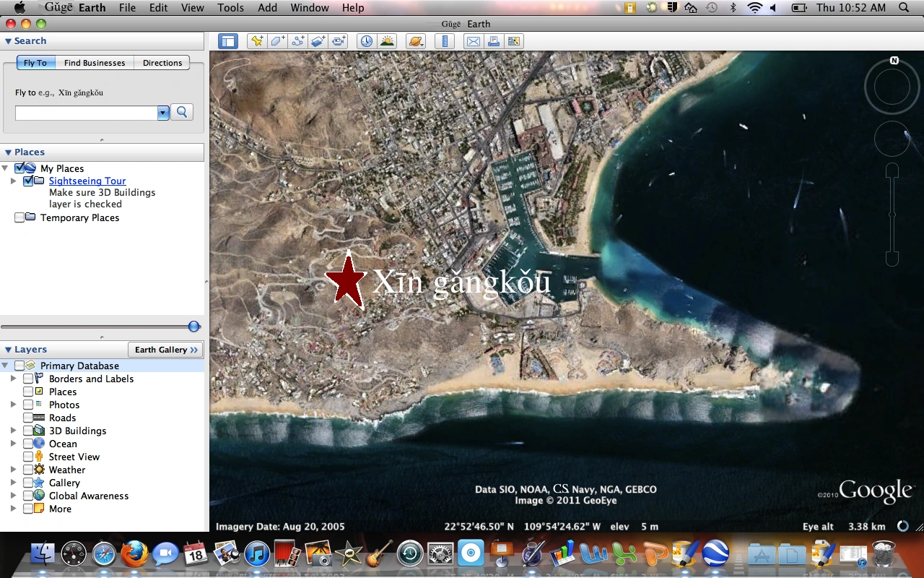924x578 pixels.
Task: Collapse the Layers panel triangle
Action: click(8, 349)
